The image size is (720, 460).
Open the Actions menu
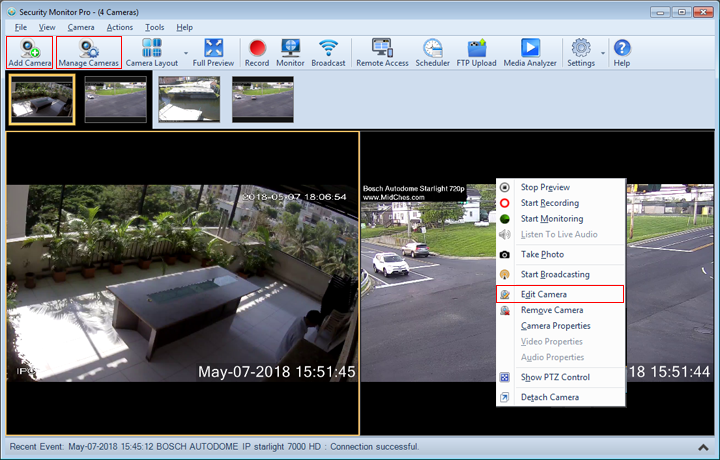tap(119, 27)
